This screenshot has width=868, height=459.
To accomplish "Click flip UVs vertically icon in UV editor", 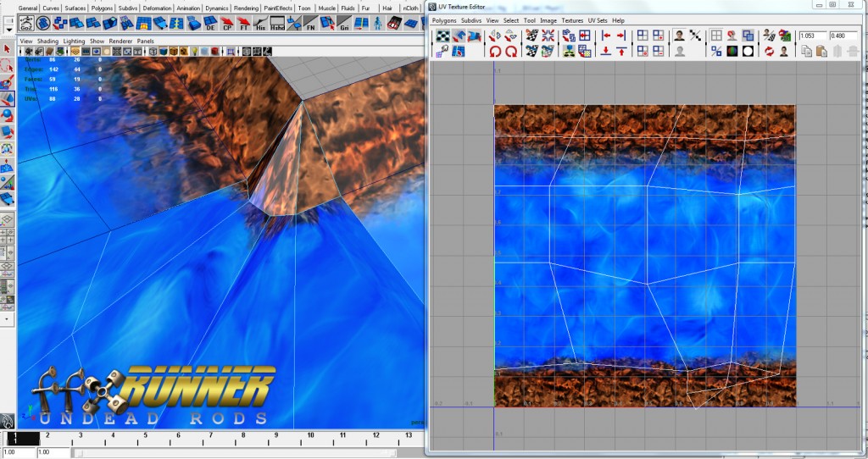I will [x=510, y=36].
